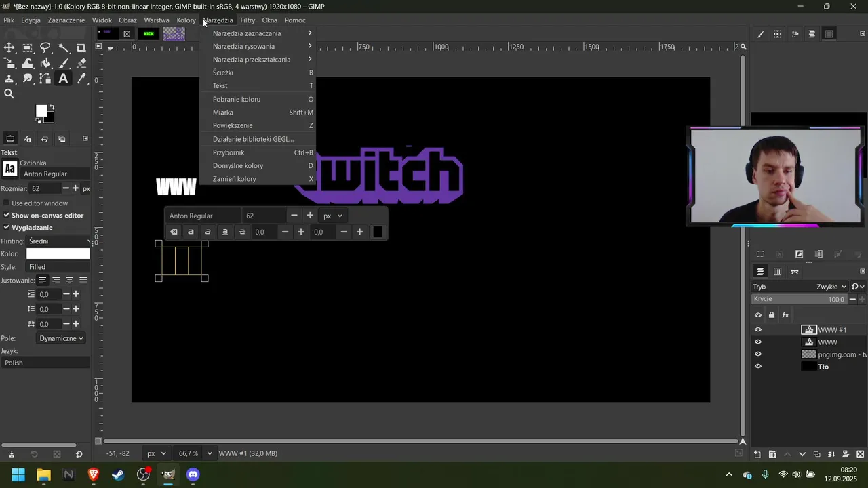The image size is (868, 488).
Task: Choose Działanie biblioteki GEGL entry
Action: [x=258, y=139]
